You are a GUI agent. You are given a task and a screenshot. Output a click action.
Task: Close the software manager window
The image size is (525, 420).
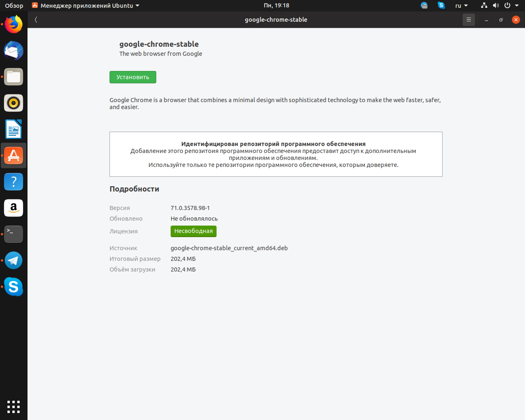[x=516, y=20]
